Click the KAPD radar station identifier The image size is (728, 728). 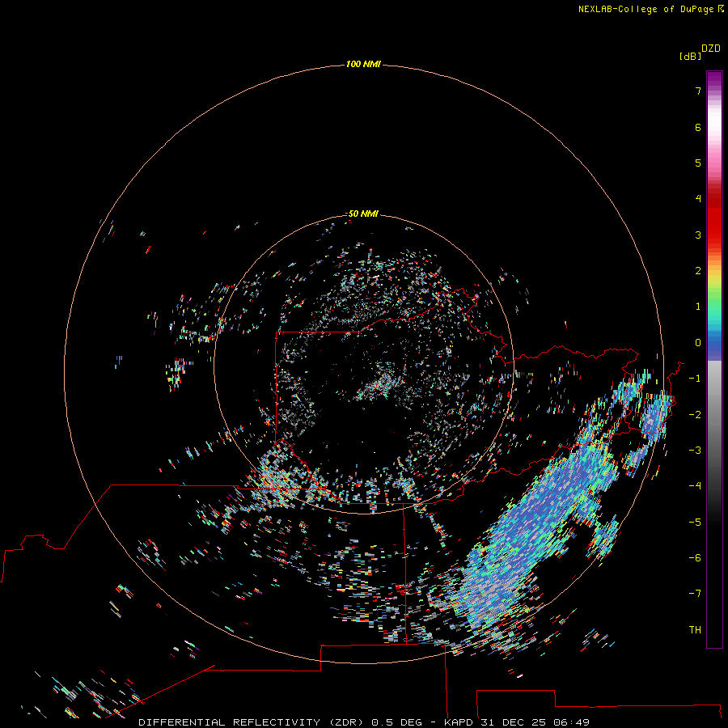point(459,722)
